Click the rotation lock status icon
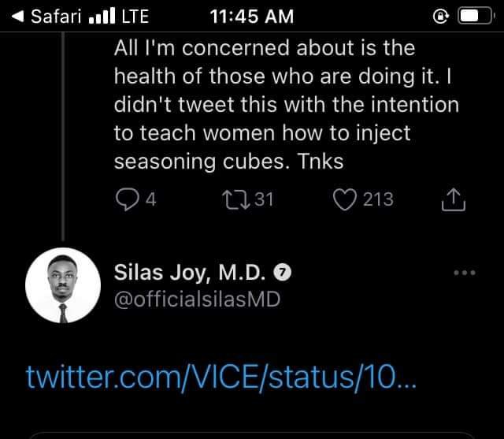The image size is (504, 439). pyautogui.click(x=440, y=17)
